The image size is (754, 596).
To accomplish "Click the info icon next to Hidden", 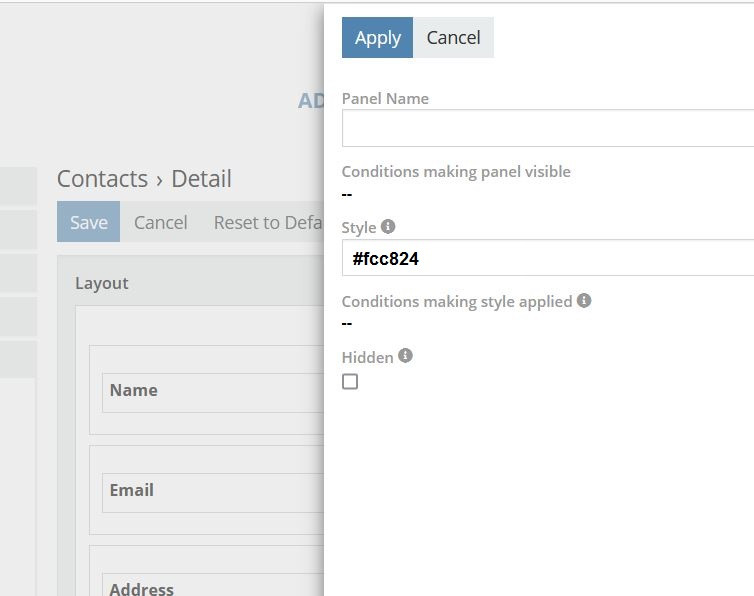I will tap(405, 356).
